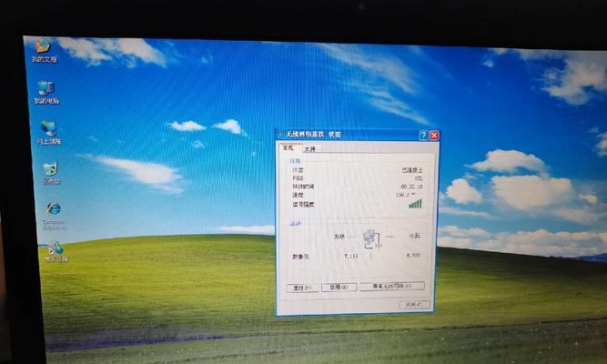The height and width of the screenshot is (364, 607).
Task: Select the General (常规) tab
Action: coord(288,148)
